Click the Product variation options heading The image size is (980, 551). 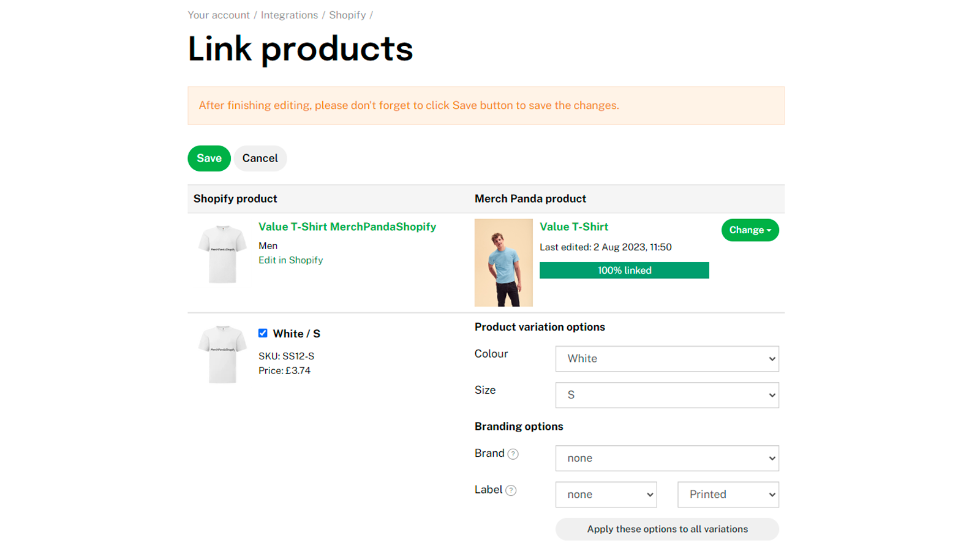click(x=540, y=327)
